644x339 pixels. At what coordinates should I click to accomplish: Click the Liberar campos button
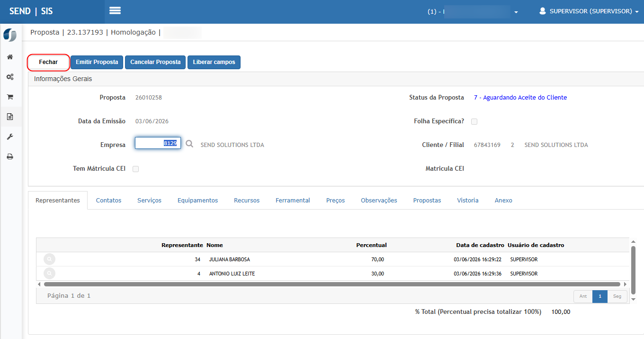[x=214, y=62]
